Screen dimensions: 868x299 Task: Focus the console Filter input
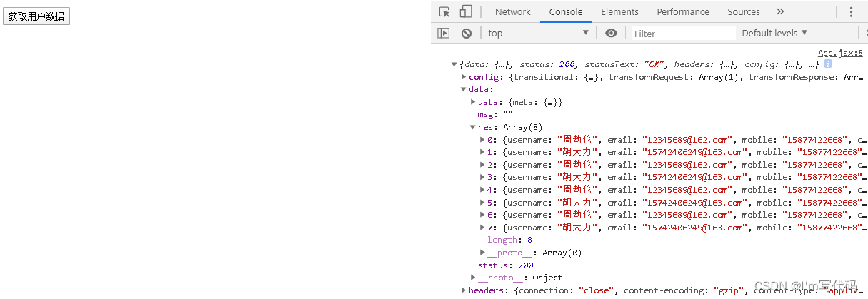coord(684,33)
